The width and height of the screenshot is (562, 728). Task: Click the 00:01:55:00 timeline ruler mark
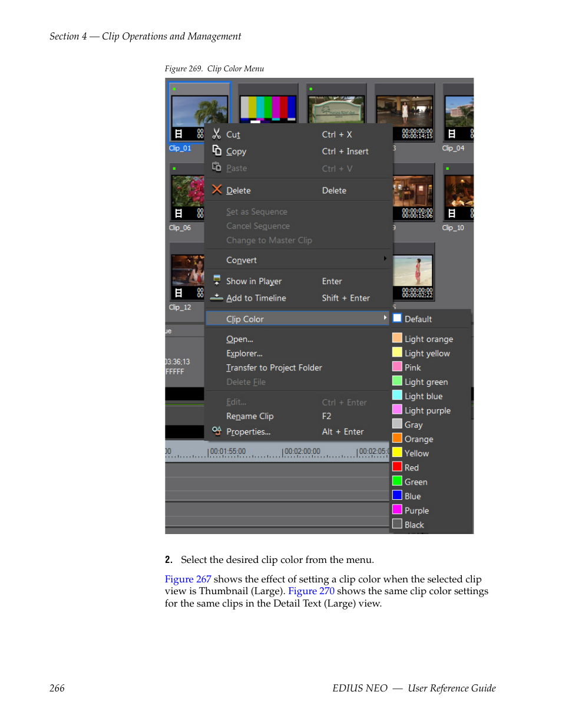[x=227, y=452]
